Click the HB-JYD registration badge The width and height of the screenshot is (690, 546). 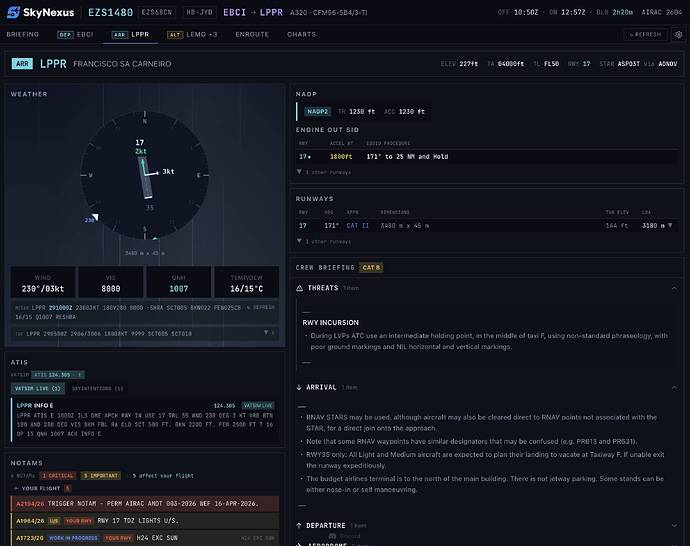[199, 12]
